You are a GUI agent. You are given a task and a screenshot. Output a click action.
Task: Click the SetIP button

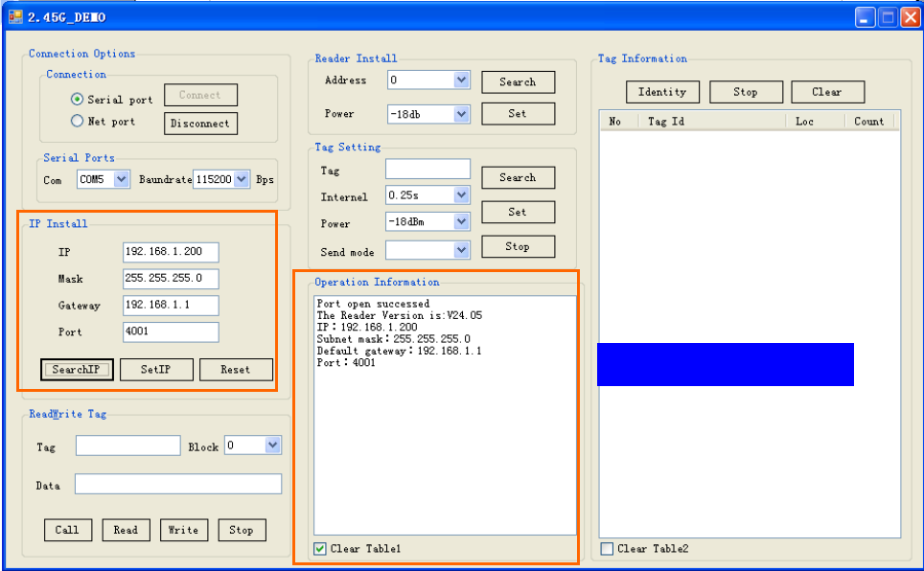[156, 370]
